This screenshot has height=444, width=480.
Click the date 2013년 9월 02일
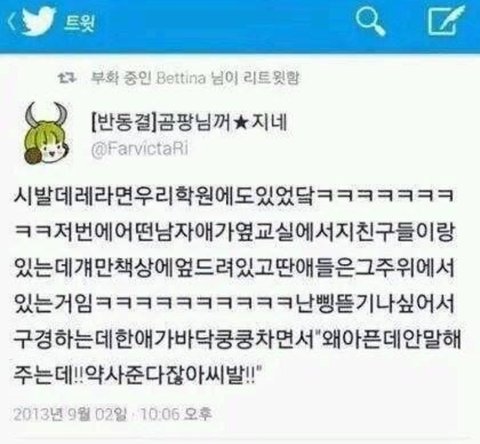coord(70,415)
